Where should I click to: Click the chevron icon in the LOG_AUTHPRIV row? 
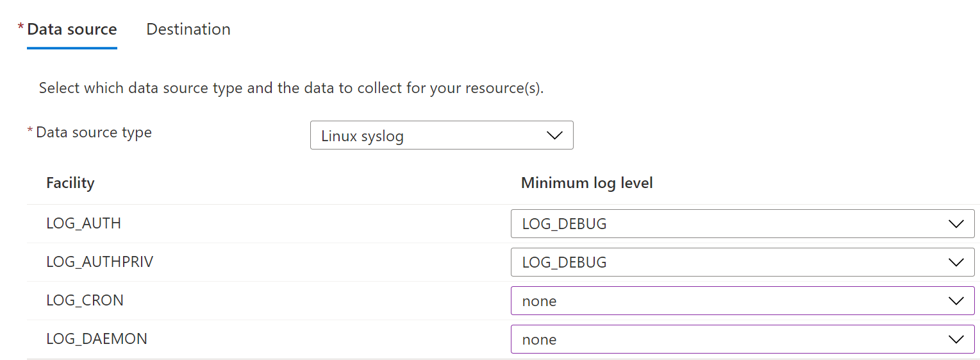(x=956, y=262)
